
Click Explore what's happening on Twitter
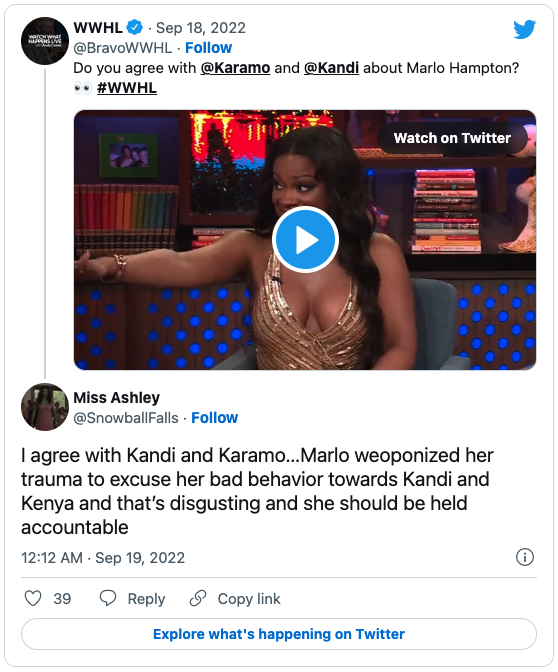(279, 634)
